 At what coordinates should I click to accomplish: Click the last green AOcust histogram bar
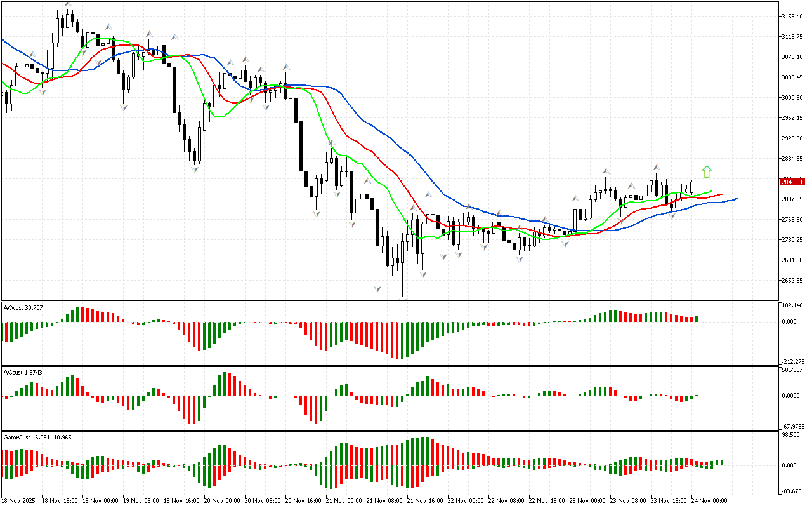click(x=697, y=319)
